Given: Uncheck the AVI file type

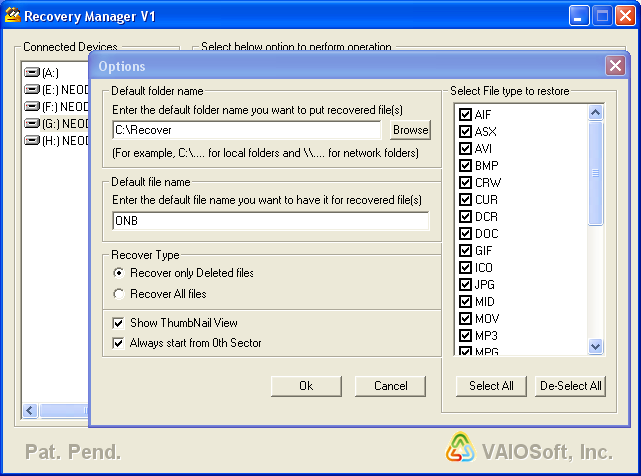Looking at the screenshot, I should (x=465, y=148).
